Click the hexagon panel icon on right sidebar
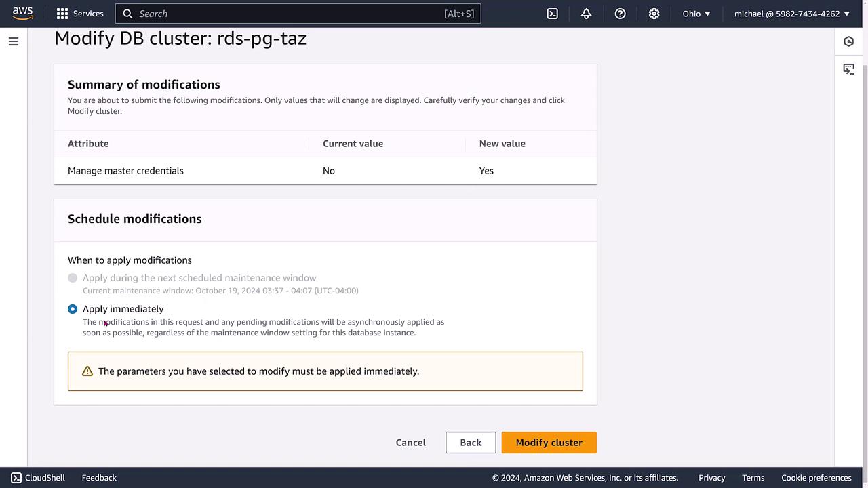Screen dimensions: 868x488 [848, 41]
